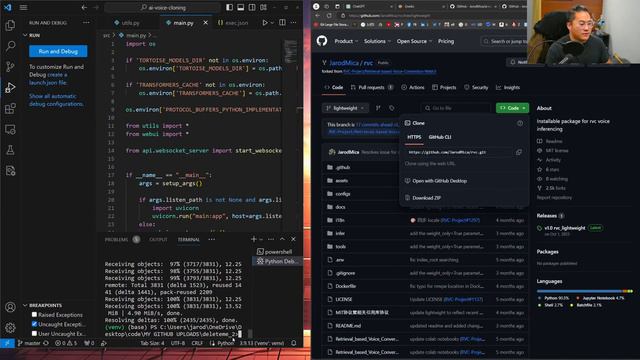Image resolution: width=640 pixels, height=360 pixels.
Task: Open the branches icon next to lightweight
Action: pos(378,108)
